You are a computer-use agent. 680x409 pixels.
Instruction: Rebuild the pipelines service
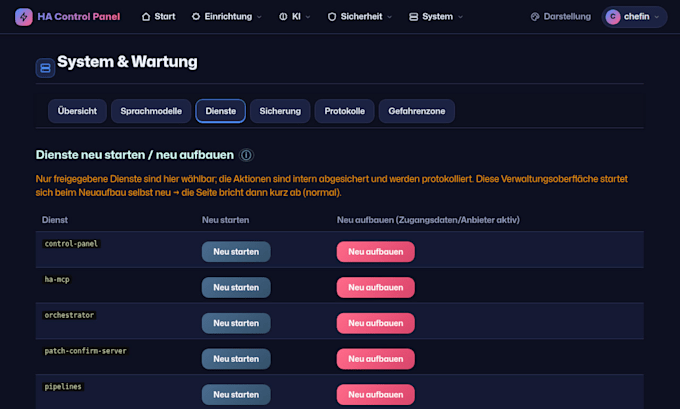click(x=376, y=395)
